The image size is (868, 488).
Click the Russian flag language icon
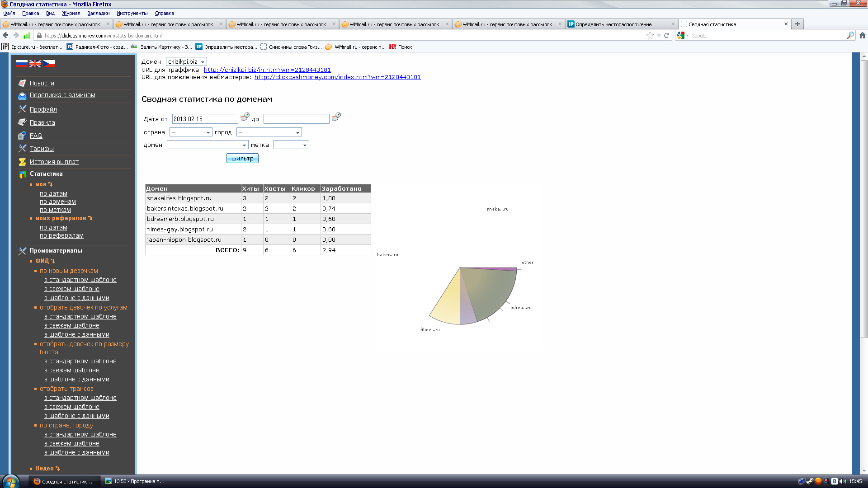pyautogui.click(x=21, y=64)
